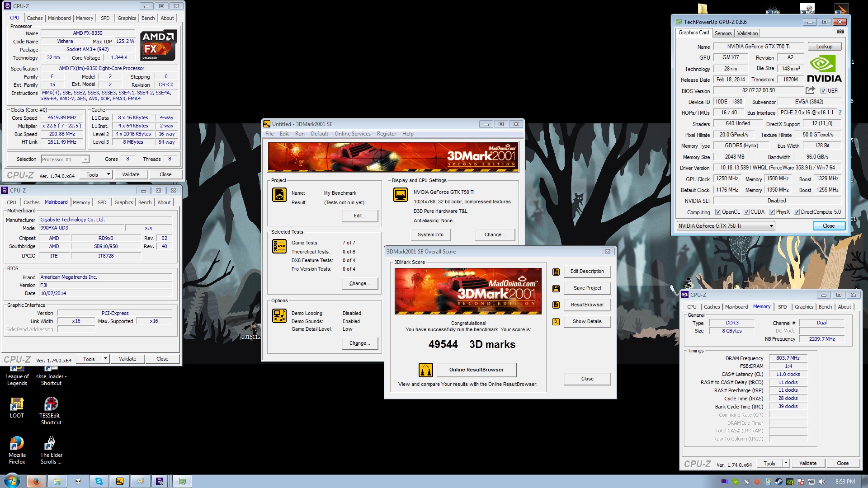Viewport: 868px width, 488px height.
Task: Click the volume speaker tray icon
Action: 822,482
